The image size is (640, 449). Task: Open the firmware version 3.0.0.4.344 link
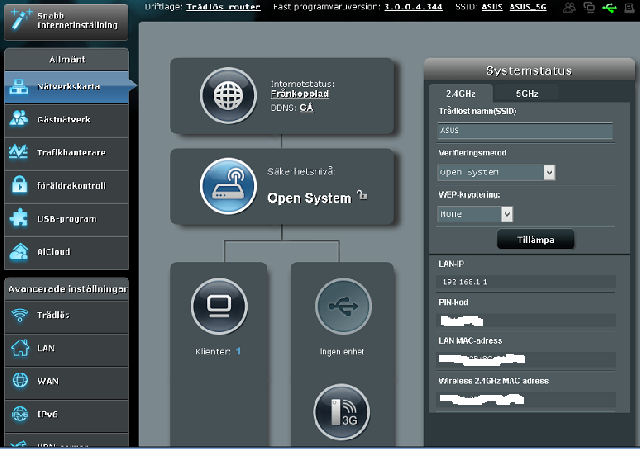413,7
